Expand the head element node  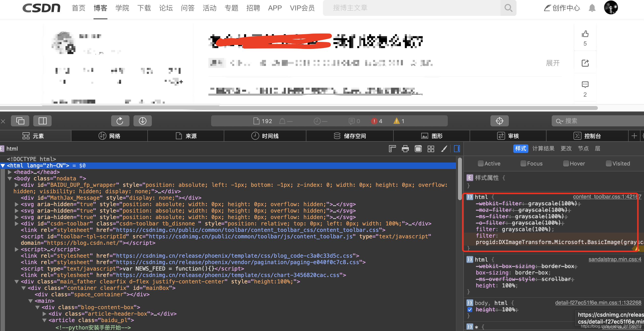click(x=10, y=172)
